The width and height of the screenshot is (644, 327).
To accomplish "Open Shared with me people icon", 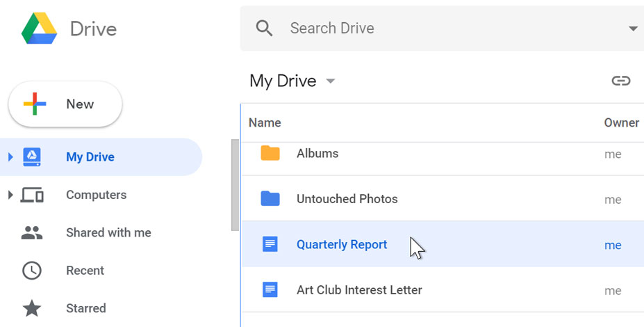I will click(x=32, y=233).
